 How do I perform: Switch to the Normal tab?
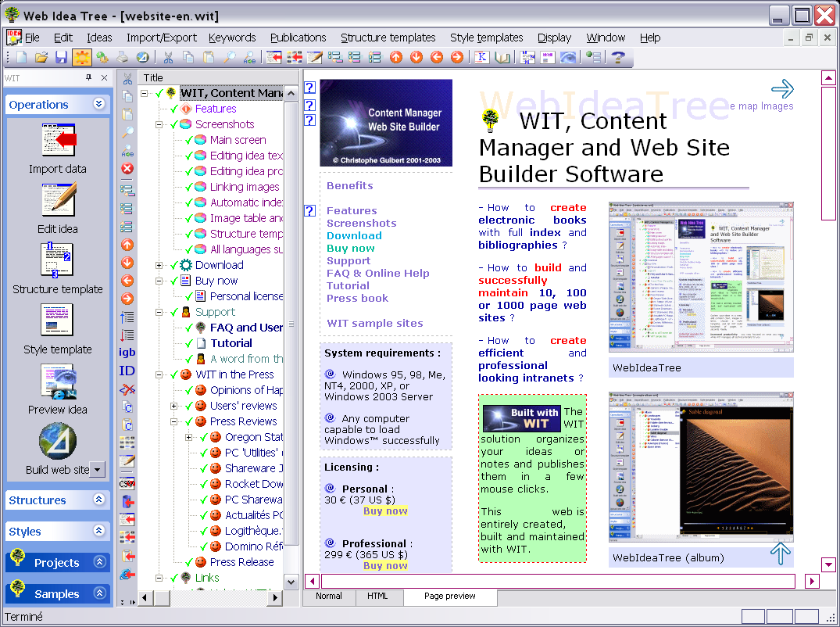[329, 596]
